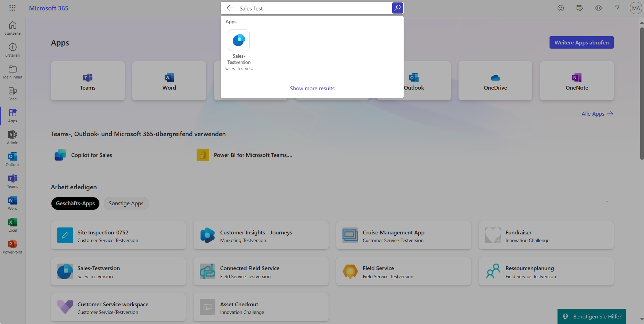Open Admin in the left rail
644x324 pixels.
tap(13, 138)
